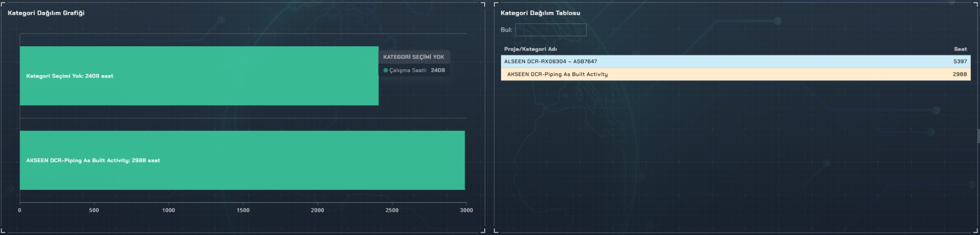Expand the ALSEEN DCR-RX06304 – ASB7647 row
The width and height of the screenshot is (980, 235).
(550, 61)
